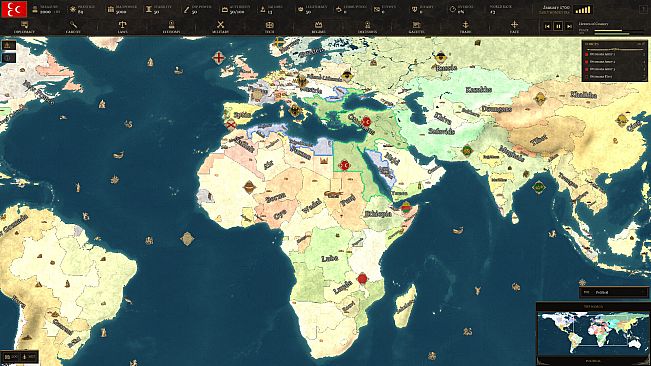Click the Stability pillar icon

coord(149,9)
